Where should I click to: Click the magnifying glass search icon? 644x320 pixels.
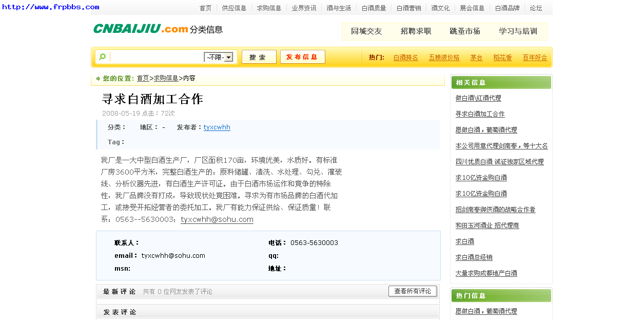pyautogui.click(x=102, y=57)
